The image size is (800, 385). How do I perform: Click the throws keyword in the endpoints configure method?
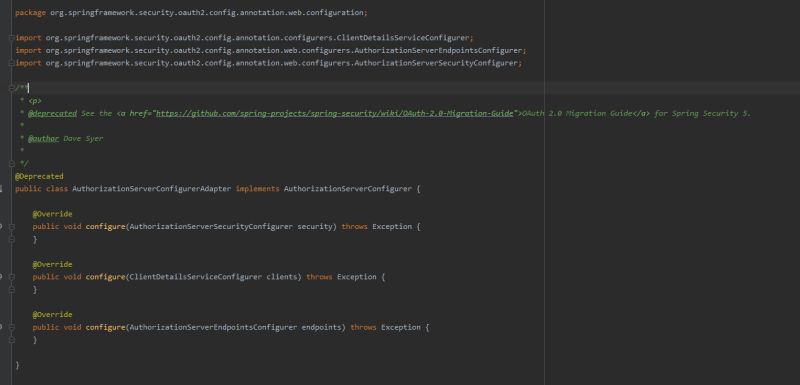pyautogui.click(x=363, y=327)
